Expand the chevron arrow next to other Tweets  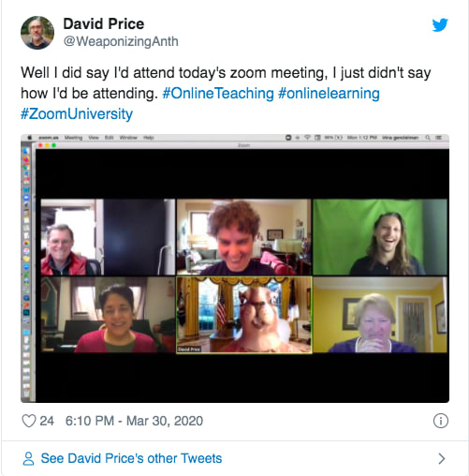[x=441, y=458]
